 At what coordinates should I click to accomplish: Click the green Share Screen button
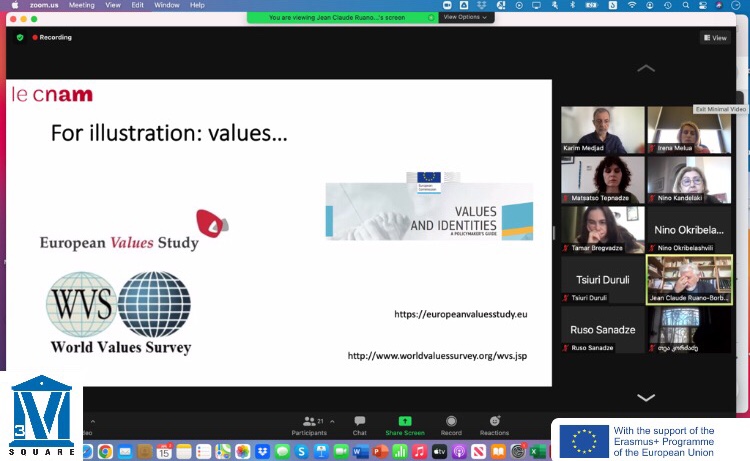(405, 426)
